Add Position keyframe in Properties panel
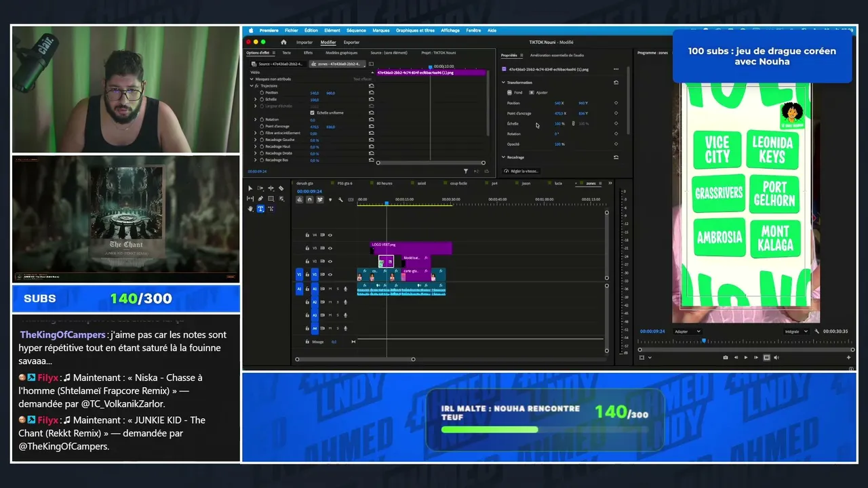Screen dimensions: 868x488 (x=616, y=103)
